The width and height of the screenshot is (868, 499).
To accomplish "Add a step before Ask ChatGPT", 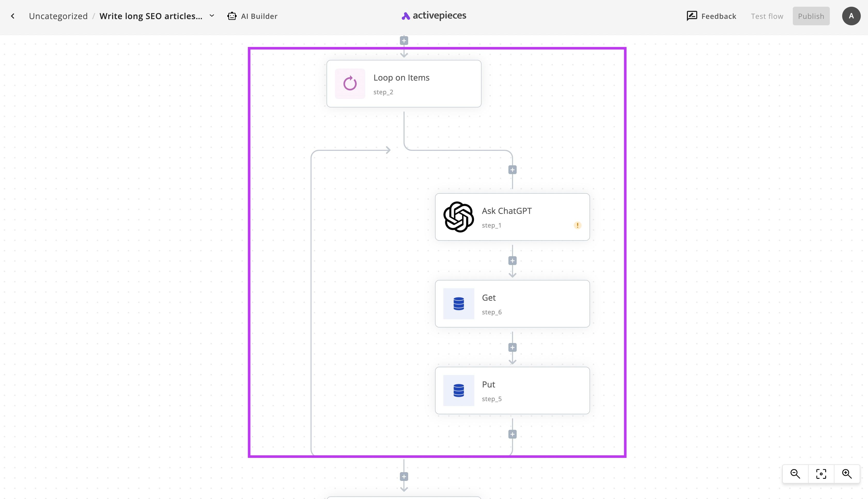I will [512, 170].
